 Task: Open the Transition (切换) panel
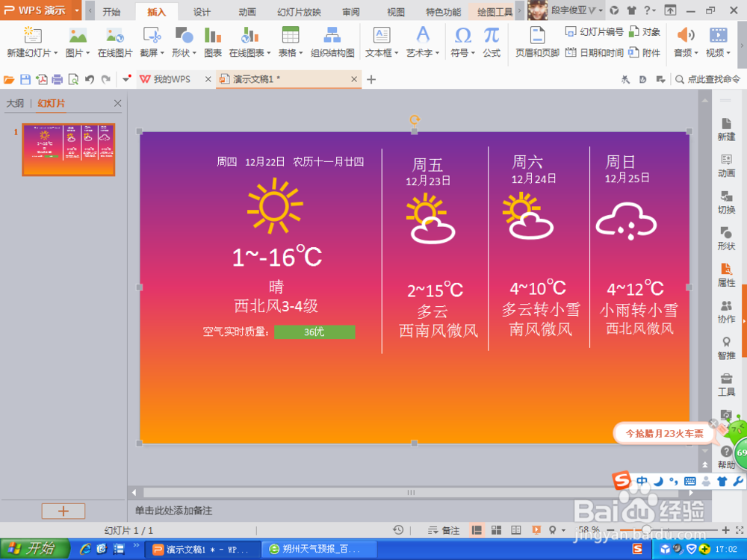point(725,202)
